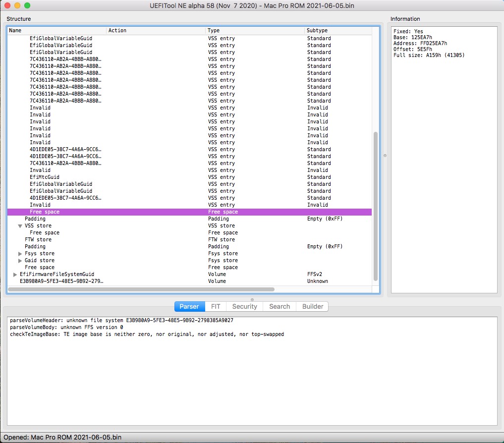Click the 'Offset: 5E5Fh' information line
The width and height of the screenshot is (504, 443).
point(413,49)
